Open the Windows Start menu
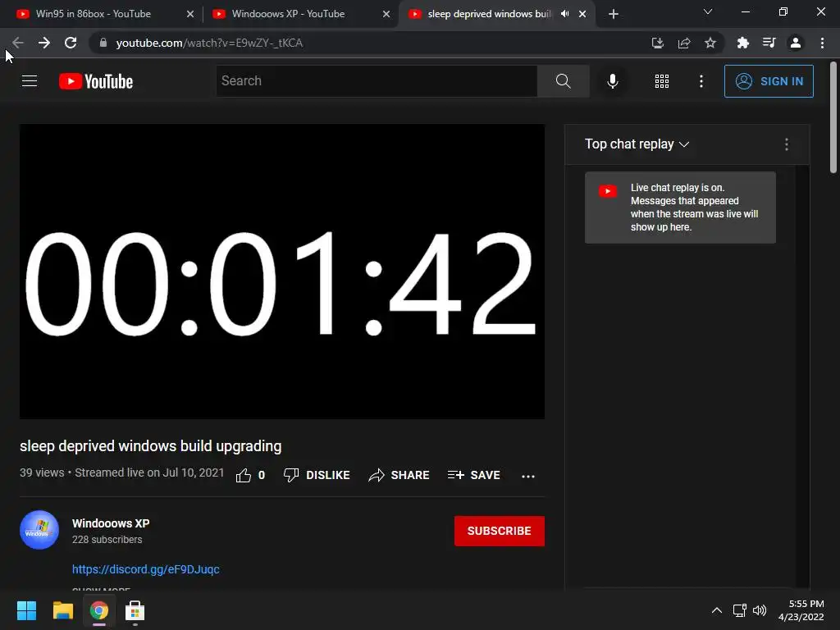The image size is (840, 630). (x=26, y=610)
